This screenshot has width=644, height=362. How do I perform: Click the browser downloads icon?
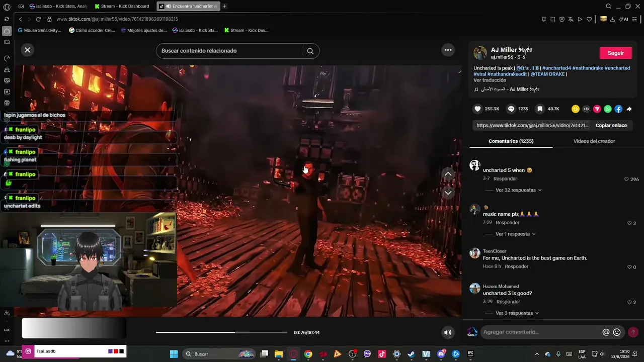612,19
